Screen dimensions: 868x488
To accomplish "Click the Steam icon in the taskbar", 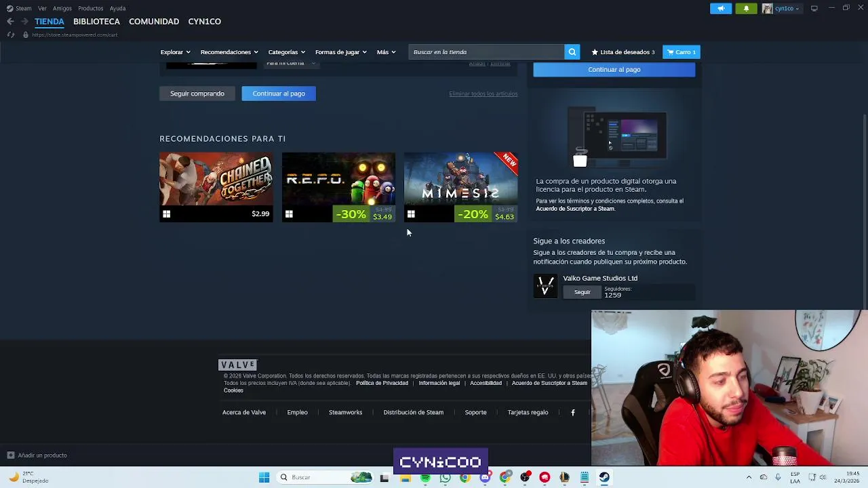I will point(604,477).
